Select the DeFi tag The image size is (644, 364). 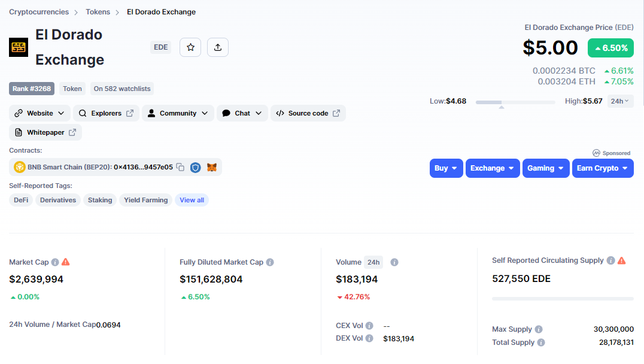coord(21,200)
